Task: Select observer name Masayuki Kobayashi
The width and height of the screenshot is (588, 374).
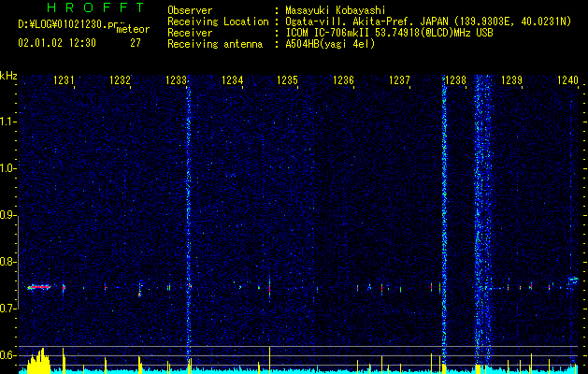Action: point(336,10)
